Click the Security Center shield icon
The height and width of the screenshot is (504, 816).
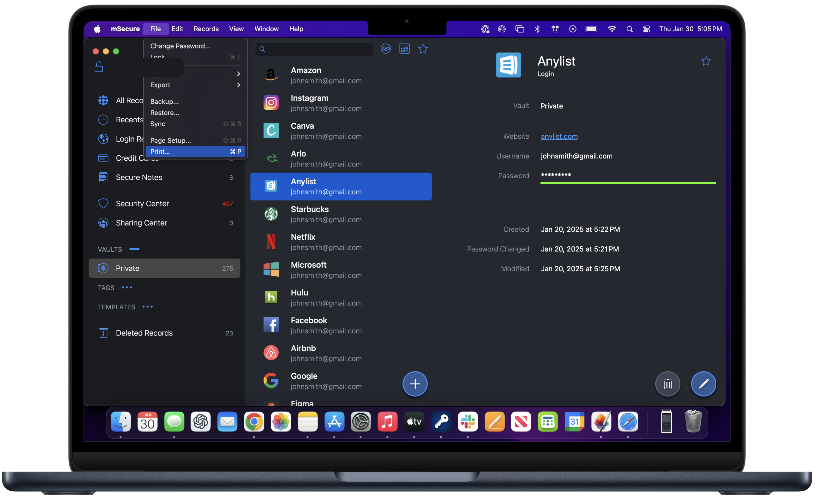[103, 203]
